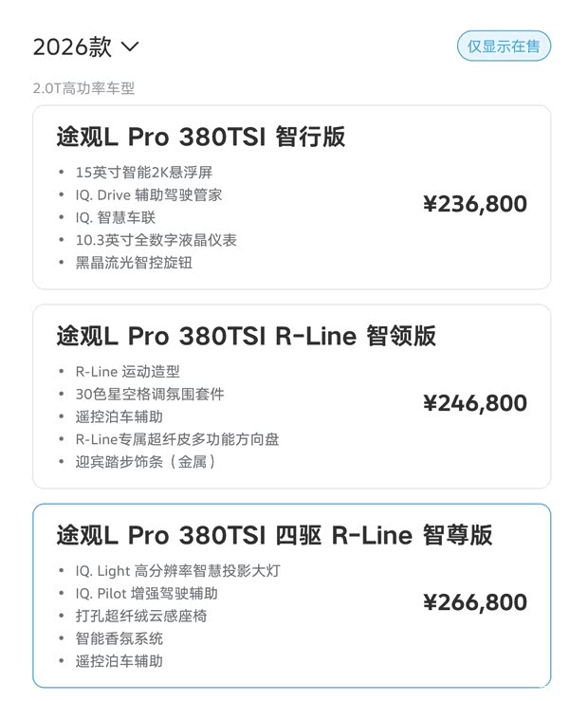Click the 30色星空格调氛围套件 feature
Screen dimensions: 588x701
pos(150,394)
